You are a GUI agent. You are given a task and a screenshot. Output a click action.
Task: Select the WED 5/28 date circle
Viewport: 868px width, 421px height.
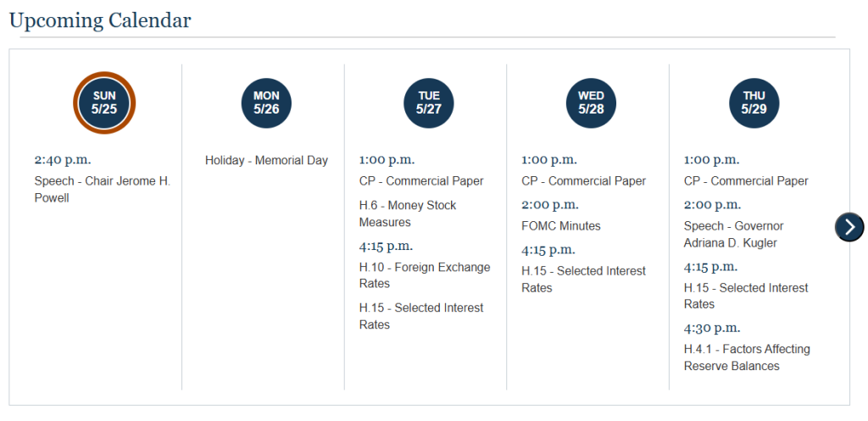coord(591,102)
